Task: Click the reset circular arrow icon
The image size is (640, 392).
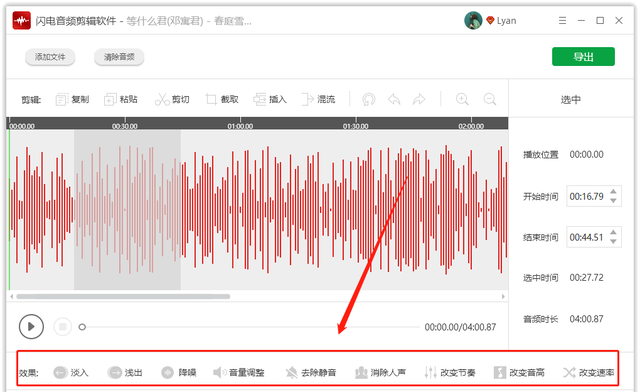Action: pyautogui.click(x=369, y=99)
